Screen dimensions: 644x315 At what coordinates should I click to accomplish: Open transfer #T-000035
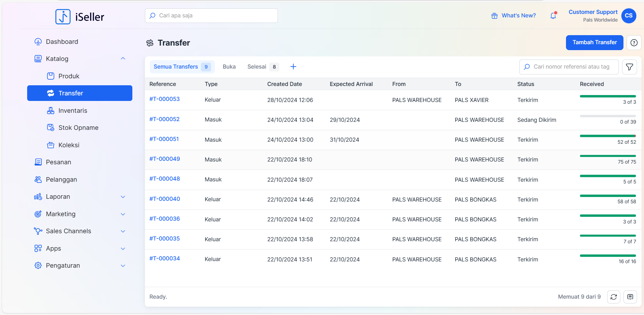(165, 239)
